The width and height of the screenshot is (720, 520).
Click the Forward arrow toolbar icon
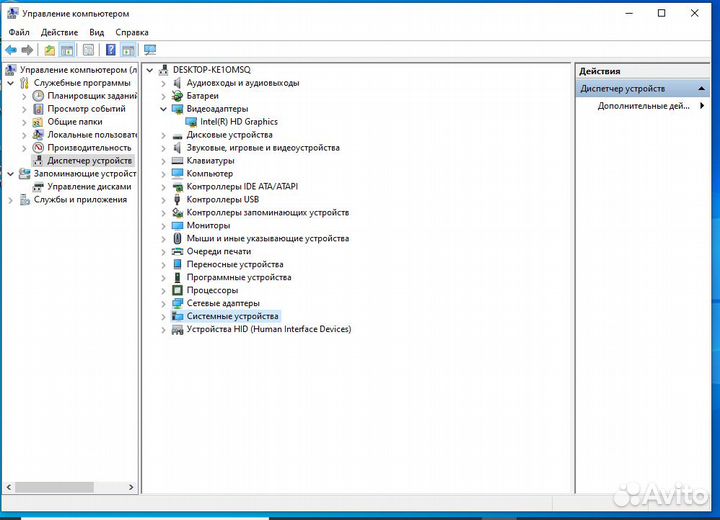(28, 50)
